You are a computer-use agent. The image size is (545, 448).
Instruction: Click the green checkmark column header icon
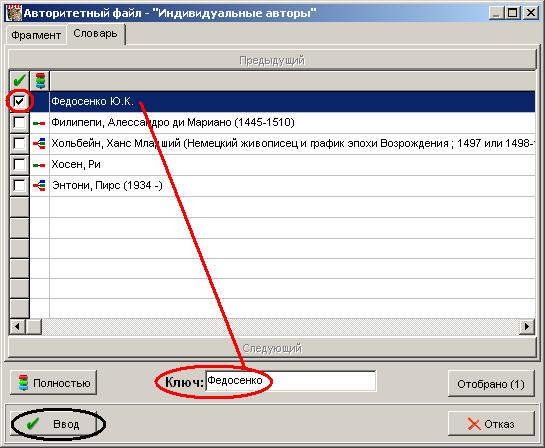pos(19,80)
